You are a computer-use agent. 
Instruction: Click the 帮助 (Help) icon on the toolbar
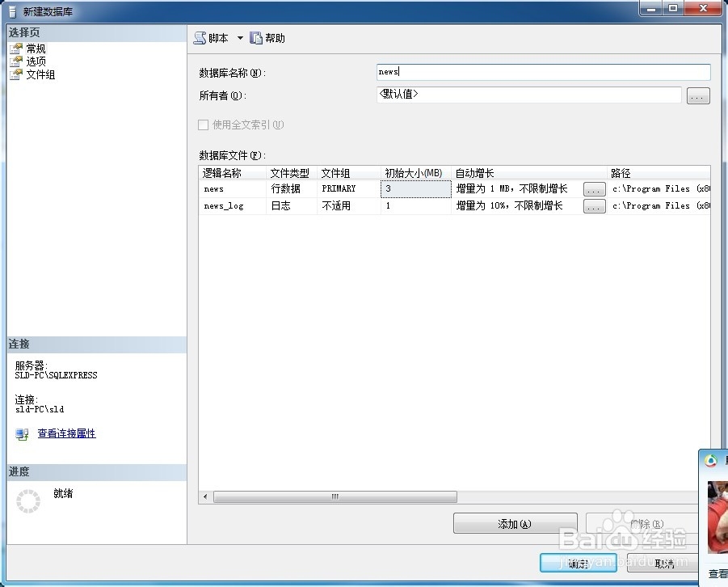257,37
